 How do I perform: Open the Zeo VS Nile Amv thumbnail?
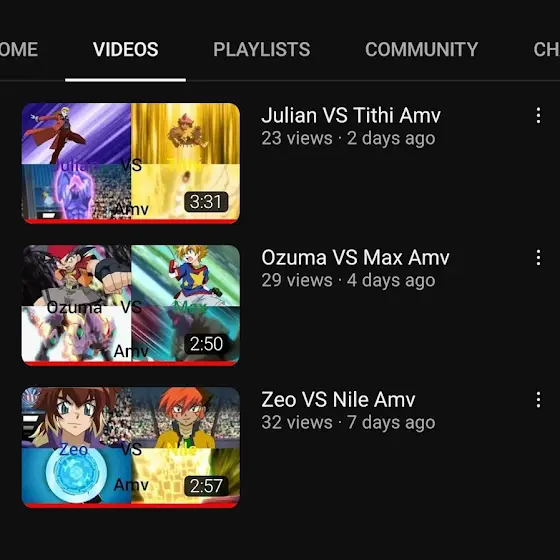[x=131, y=447]
